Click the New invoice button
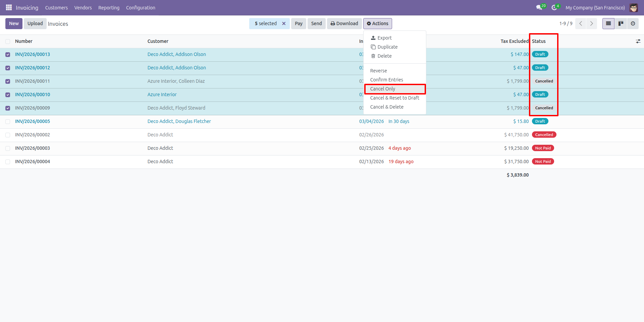This screenshot has height=322, width=644. [x=14, y=23]
